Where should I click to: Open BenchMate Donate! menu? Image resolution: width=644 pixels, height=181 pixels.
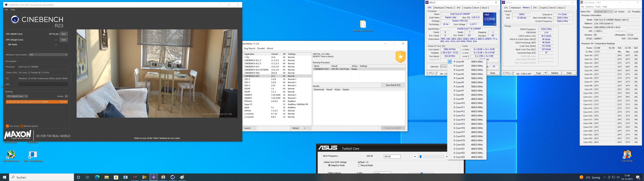click(261, 49)
